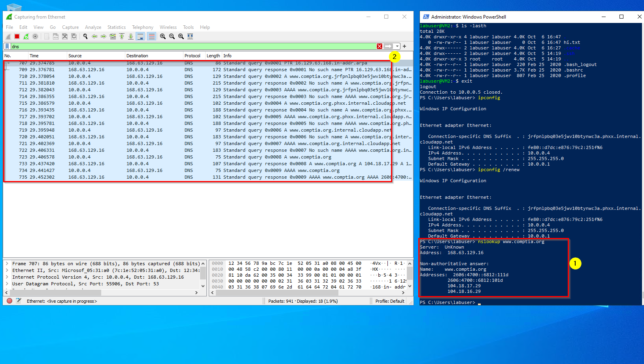Open the Wireless menu
The image size is (644, 364).
click(168, 27)
